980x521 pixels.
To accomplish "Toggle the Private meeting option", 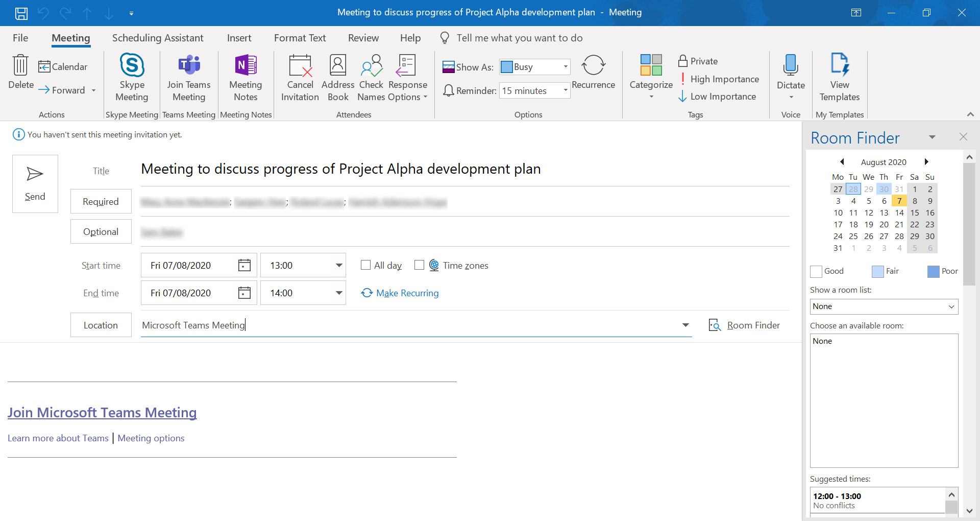I will (x=698, y=61).
